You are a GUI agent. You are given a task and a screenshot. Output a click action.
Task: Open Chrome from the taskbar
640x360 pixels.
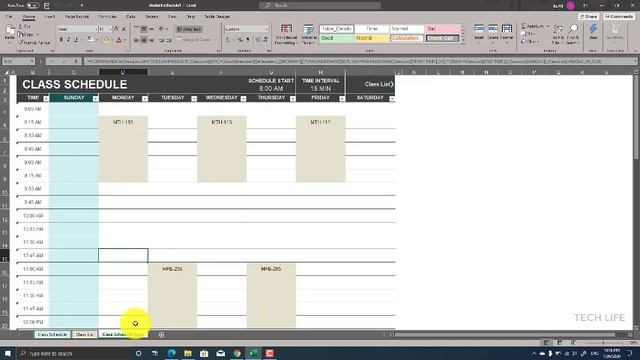[x=237, y=353]
